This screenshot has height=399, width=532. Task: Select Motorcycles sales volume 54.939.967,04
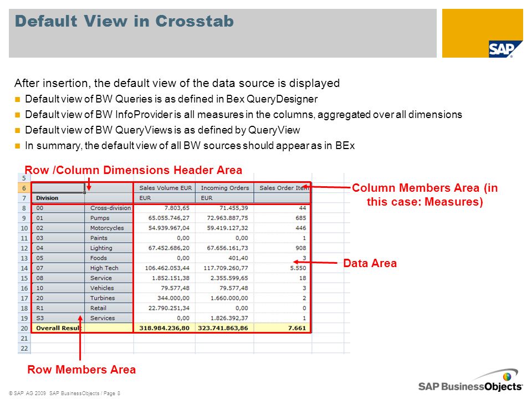click(x=165, y=228)
